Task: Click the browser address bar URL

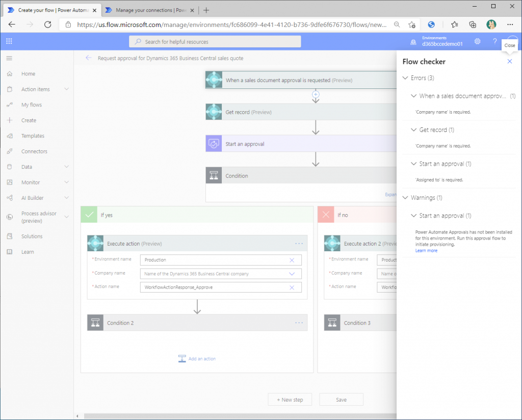Action: 232,24
